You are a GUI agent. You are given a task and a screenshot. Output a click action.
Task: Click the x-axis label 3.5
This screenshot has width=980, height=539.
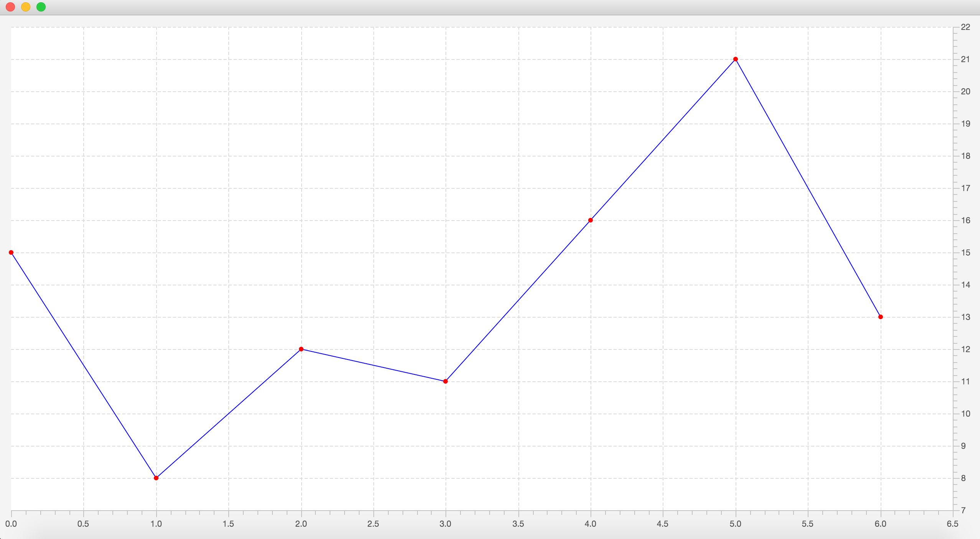click(x=518, y=524)
